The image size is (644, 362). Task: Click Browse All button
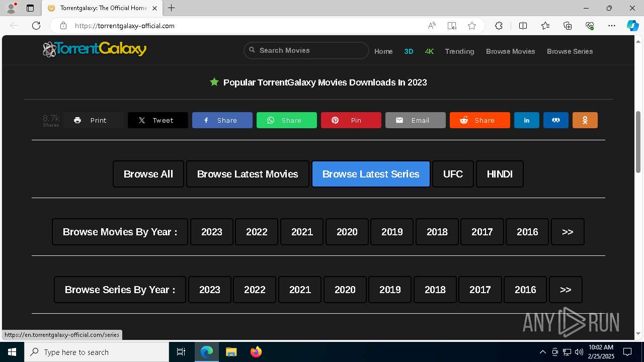pos(148,174)
